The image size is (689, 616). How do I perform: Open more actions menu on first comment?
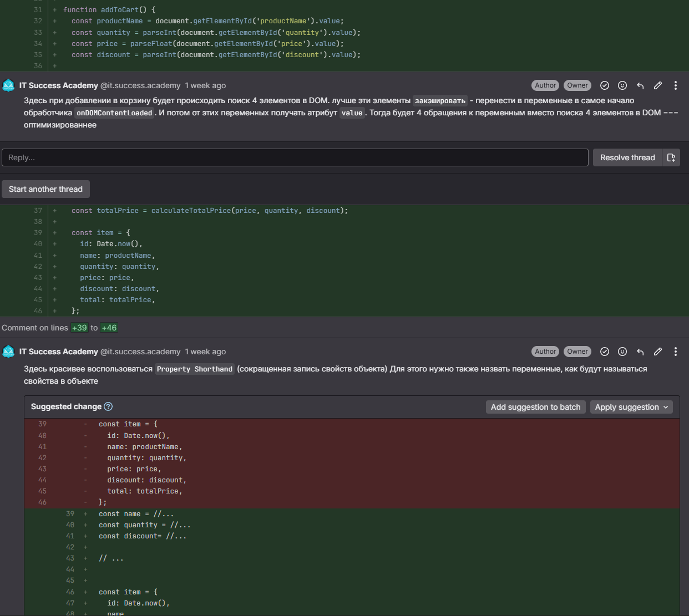pyautogui.click(x=675, y=85)
